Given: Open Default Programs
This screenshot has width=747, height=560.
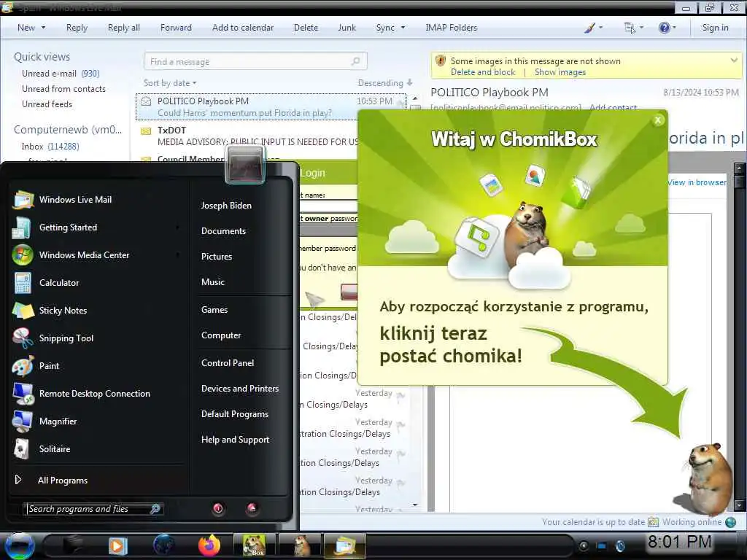Looking at the screenshot, I should click(234, 414).
